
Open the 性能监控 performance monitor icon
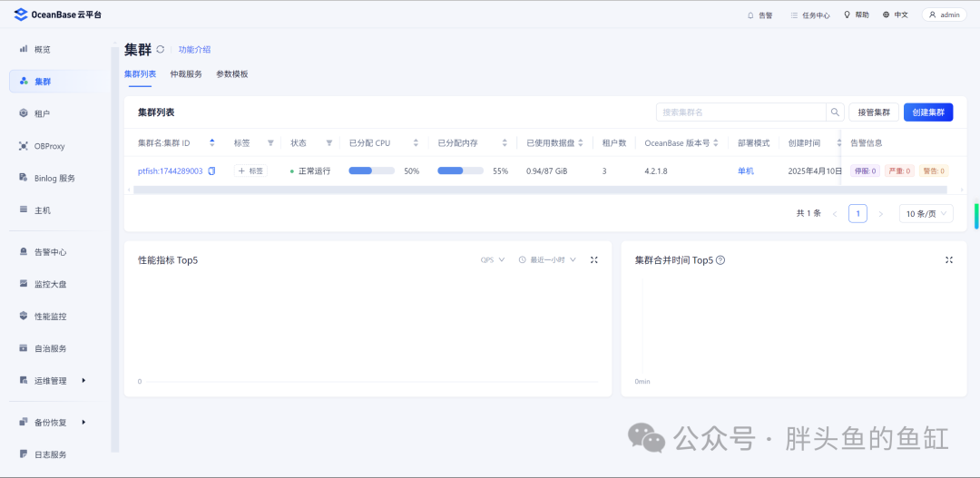click(24, 317)
